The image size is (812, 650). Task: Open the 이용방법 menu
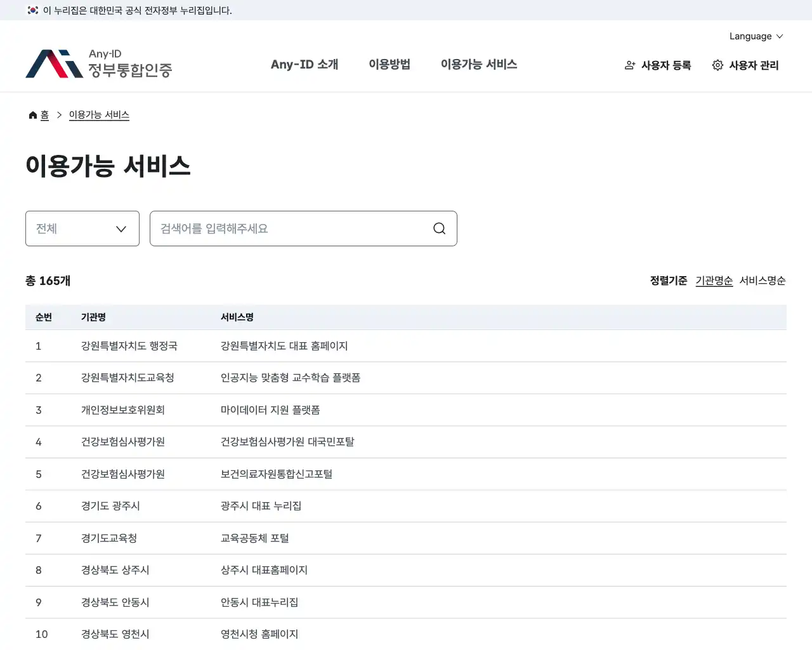click(x=390, y=64)
